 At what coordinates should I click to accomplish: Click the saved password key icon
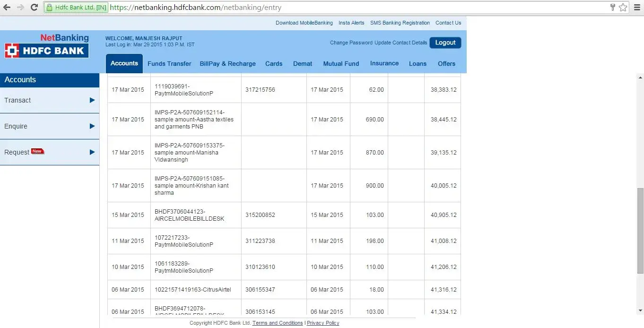point(613,8)
